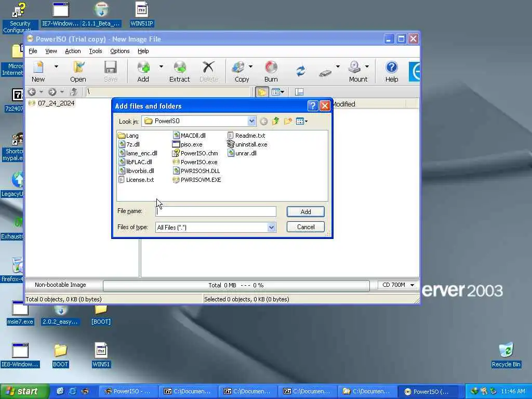Click the File name input field

click(x=216, y=211)
